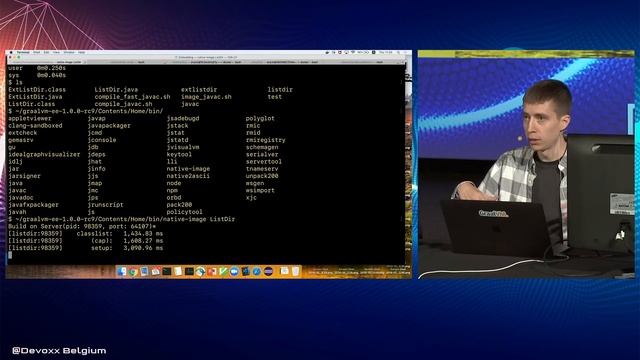The width and height of the screenshot is (640, 360).
Task: Click 'compile_fast_javac.sh' file name
Action: [x=132, y=97]
